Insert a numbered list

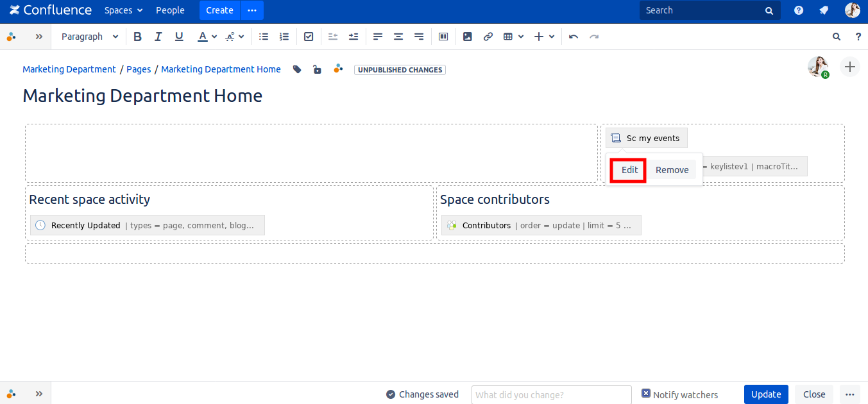click(284, 37)
